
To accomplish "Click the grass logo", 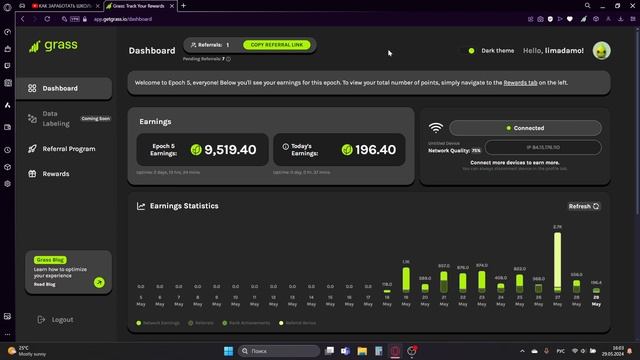I will point(53,46).
